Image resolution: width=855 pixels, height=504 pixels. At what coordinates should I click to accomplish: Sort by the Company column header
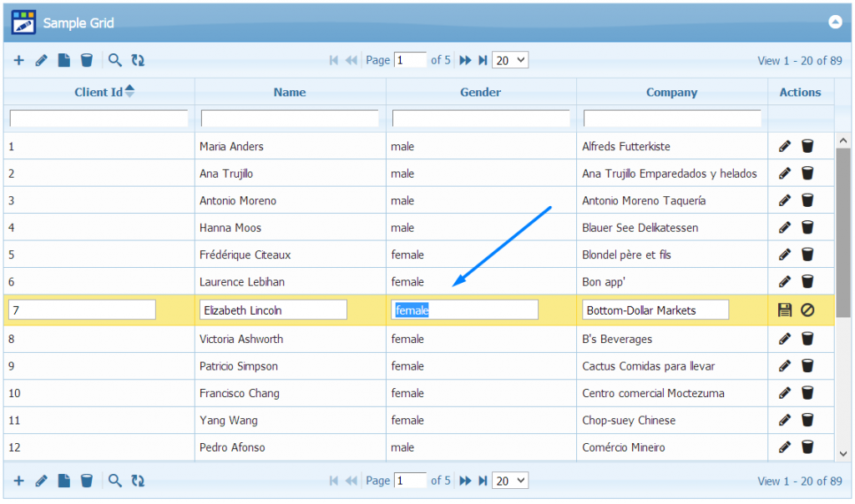click(x=671, y=93)
